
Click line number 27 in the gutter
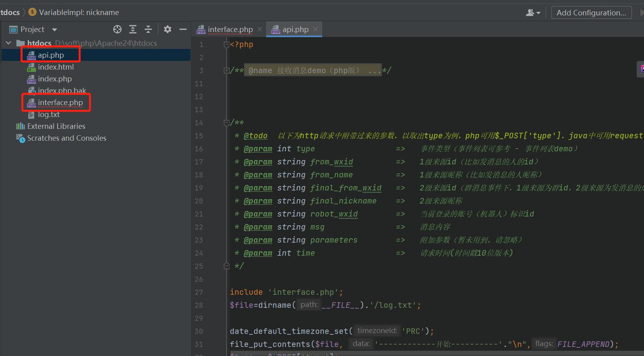[x=199, y=292]
